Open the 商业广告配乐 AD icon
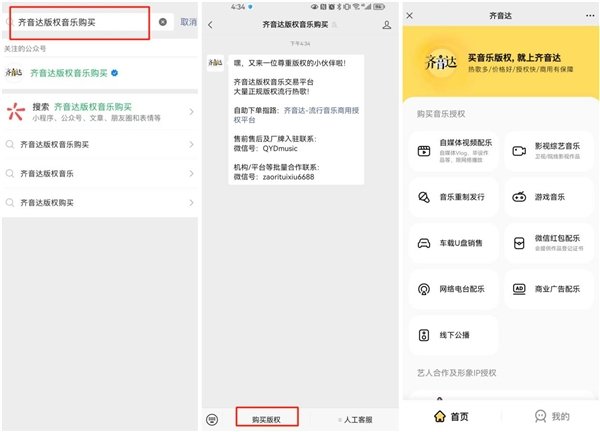 tap(519, 289)
